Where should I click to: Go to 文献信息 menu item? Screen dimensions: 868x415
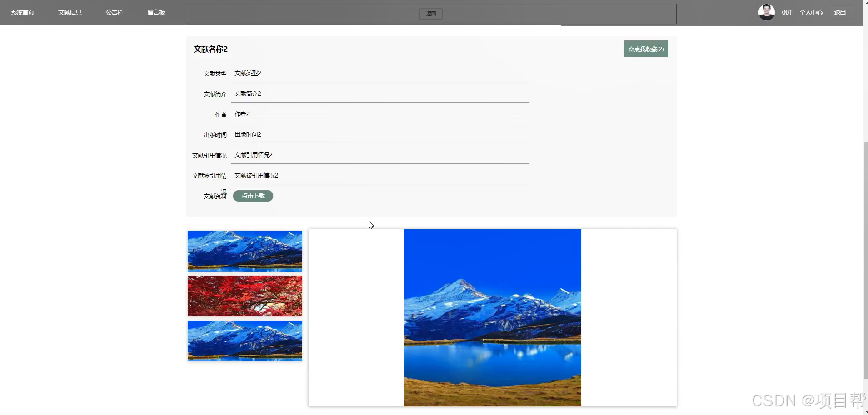coord(70,12)
